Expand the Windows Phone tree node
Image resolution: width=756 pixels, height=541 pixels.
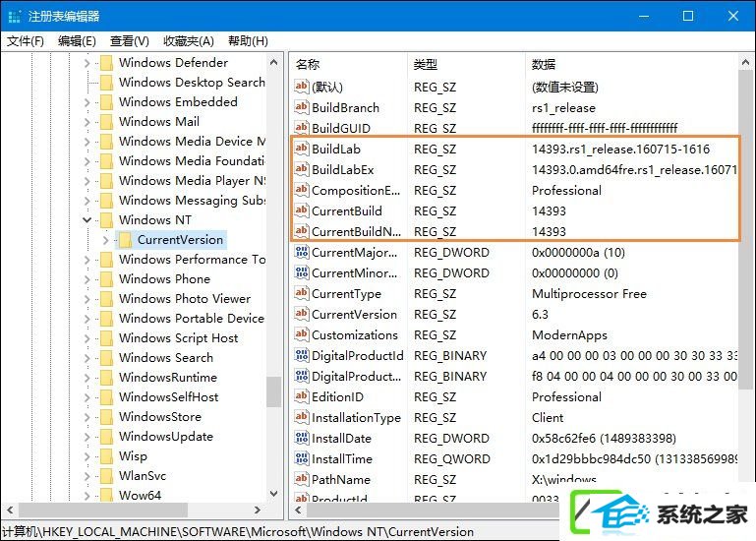coord(87,279)
